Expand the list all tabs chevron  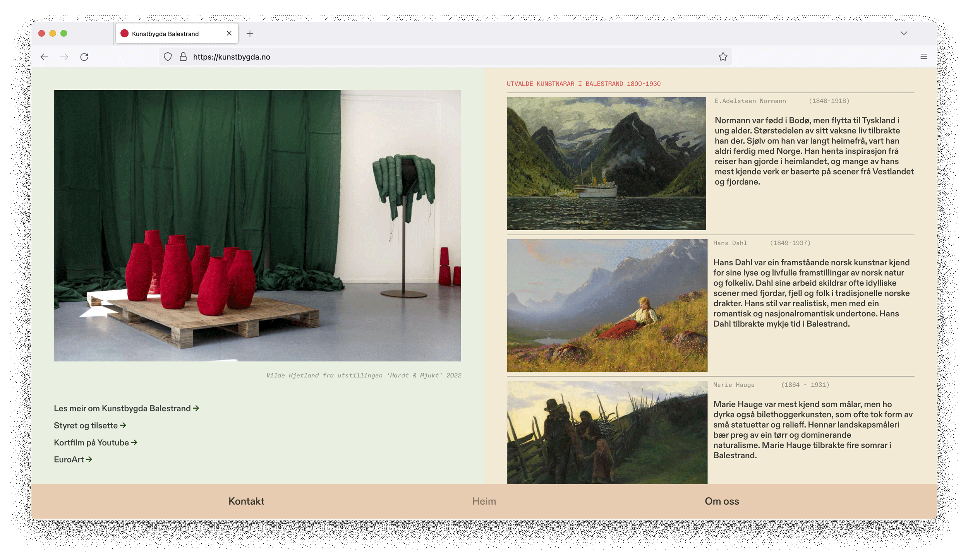[904, 33]
